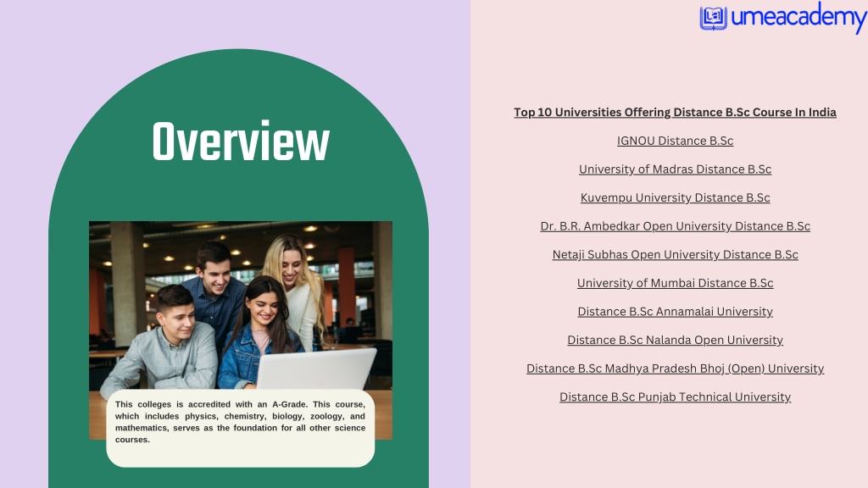Open the IGNOU Distance B.Sc link
Image resolution: width=868 pixels, height=488 pixels.
675,141
